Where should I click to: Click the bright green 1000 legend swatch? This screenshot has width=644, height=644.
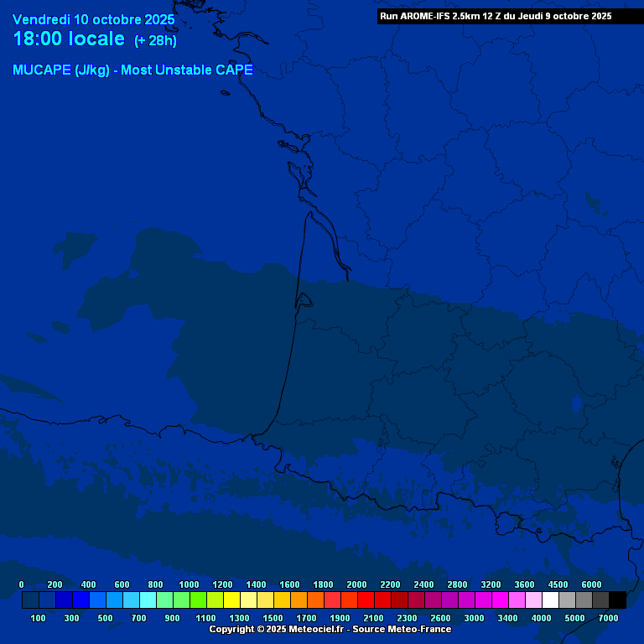click(198, 600)
